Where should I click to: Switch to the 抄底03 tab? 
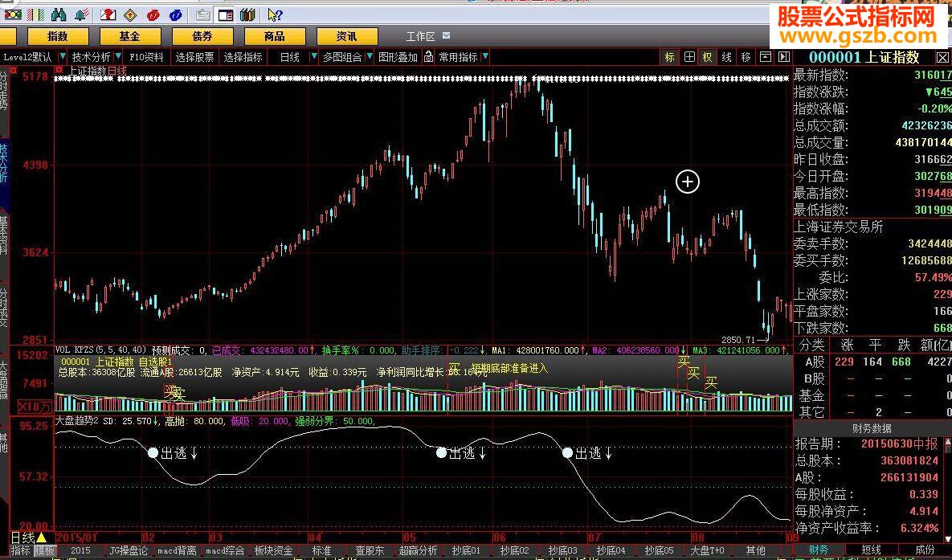[563, 550]
